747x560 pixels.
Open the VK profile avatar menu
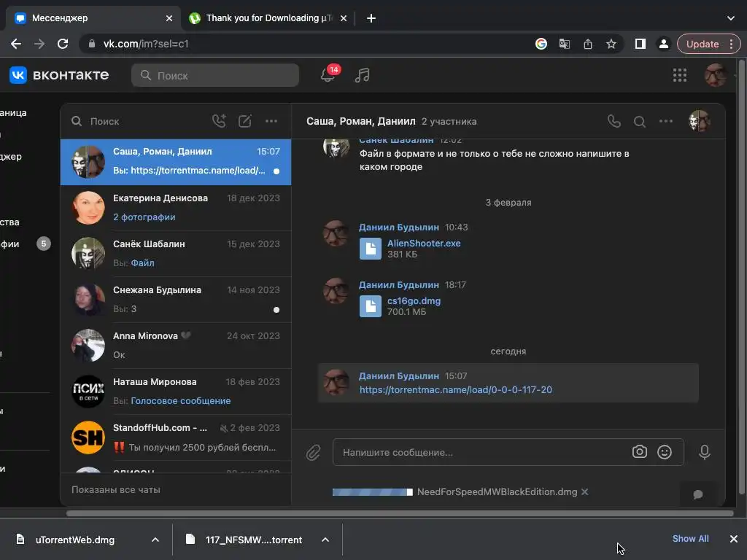point(716,75)
